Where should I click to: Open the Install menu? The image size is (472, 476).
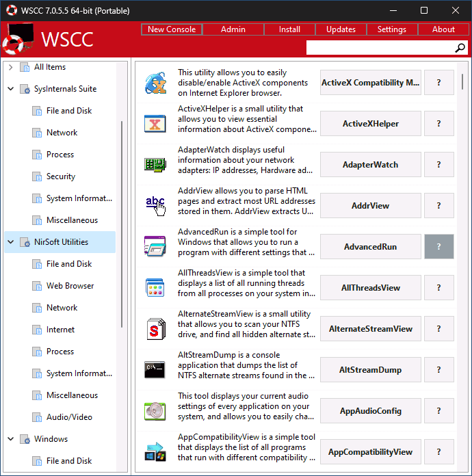pos(289,29)
